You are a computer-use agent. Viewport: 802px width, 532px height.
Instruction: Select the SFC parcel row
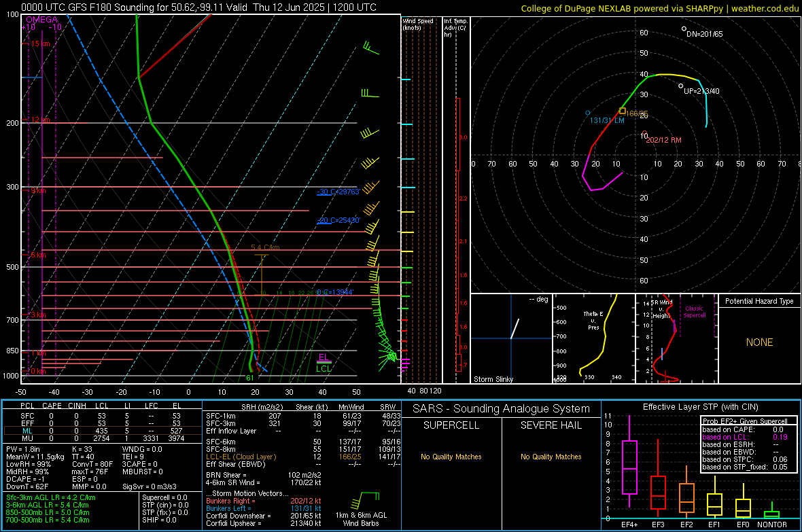101,416
